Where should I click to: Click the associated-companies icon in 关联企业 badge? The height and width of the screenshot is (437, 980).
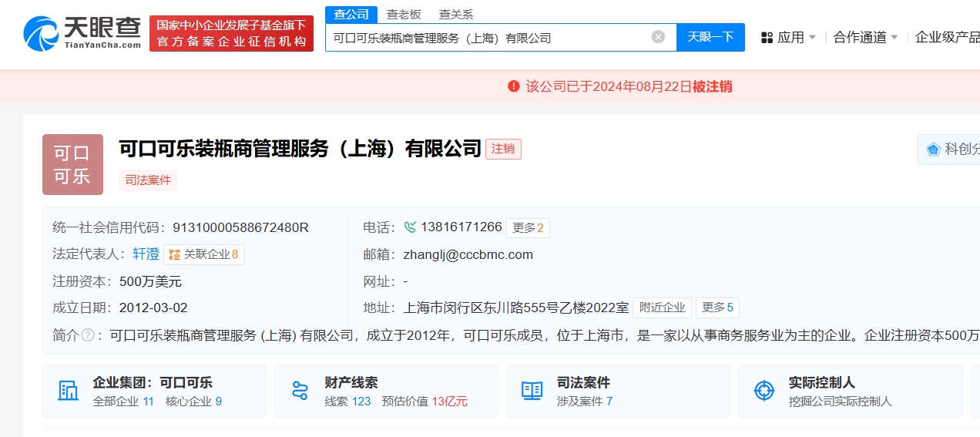(x=175, y=254)
